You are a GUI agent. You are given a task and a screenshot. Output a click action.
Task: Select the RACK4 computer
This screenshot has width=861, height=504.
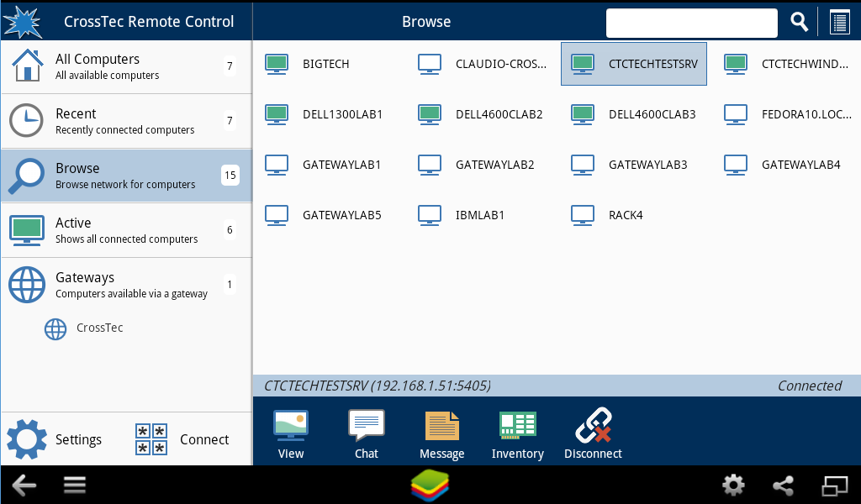[x=634, y=216]
